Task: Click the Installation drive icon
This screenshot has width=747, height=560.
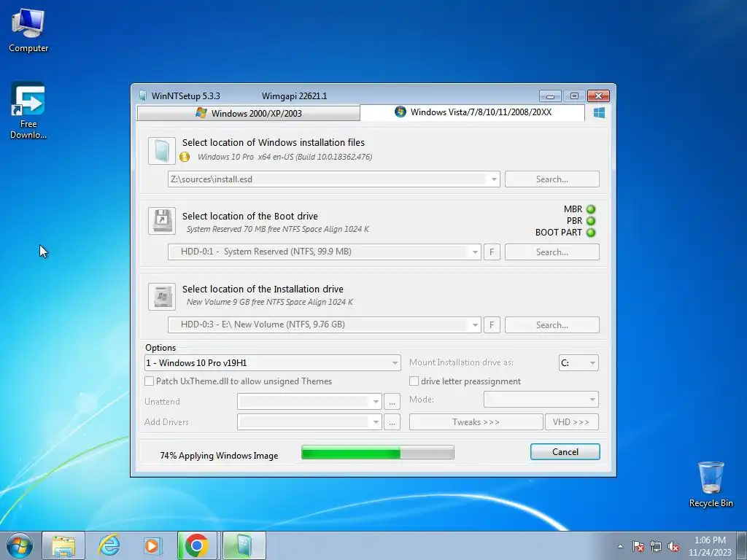Action: [162, 296]
